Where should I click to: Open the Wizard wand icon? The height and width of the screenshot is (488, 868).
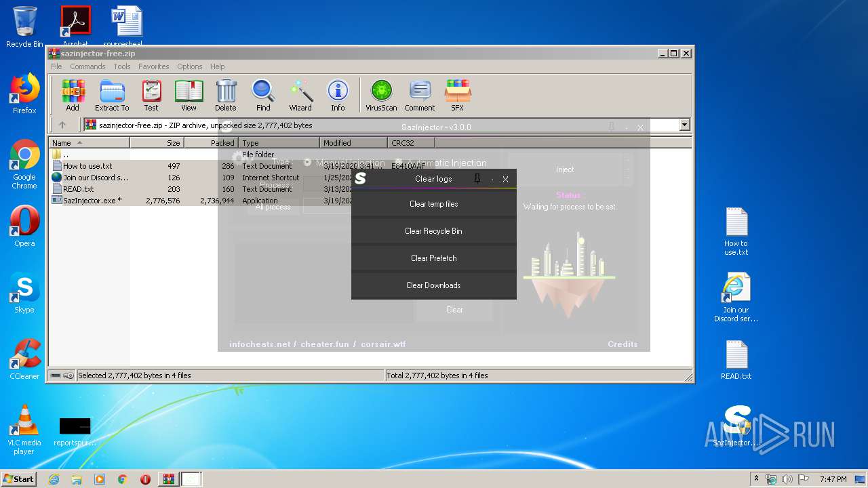coord(300,95)
